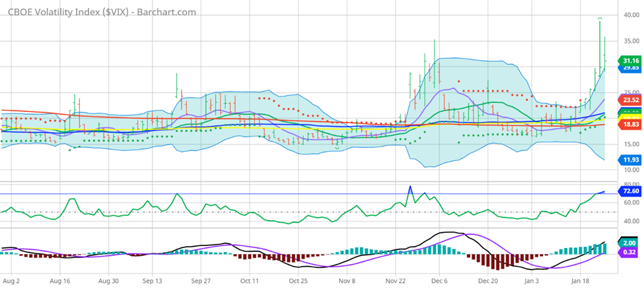Click the CBOE Volatility Index chart title
The height and width of the screenshot is (289, 644).
[x=102, y=11]
